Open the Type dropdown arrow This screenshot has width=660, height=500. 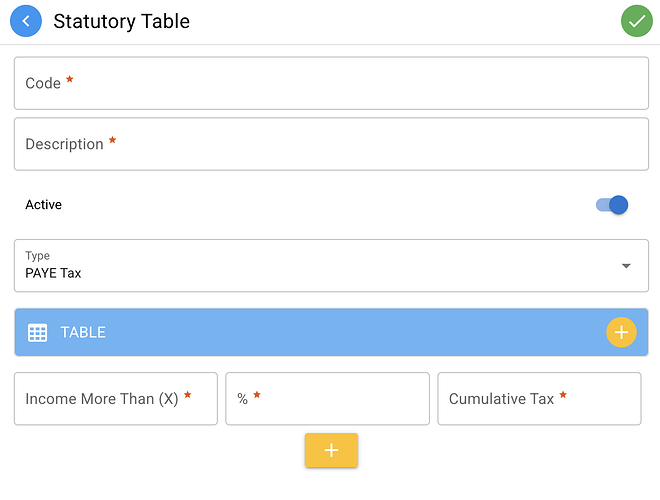tap(626, 266)
